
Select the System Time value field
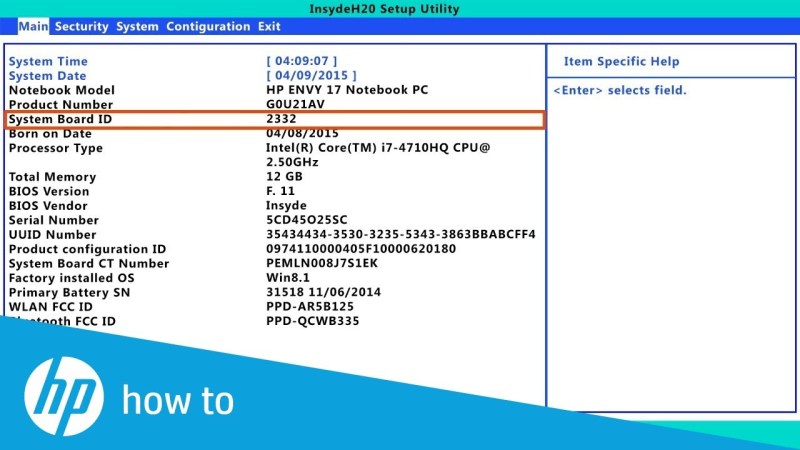point(302,61)
